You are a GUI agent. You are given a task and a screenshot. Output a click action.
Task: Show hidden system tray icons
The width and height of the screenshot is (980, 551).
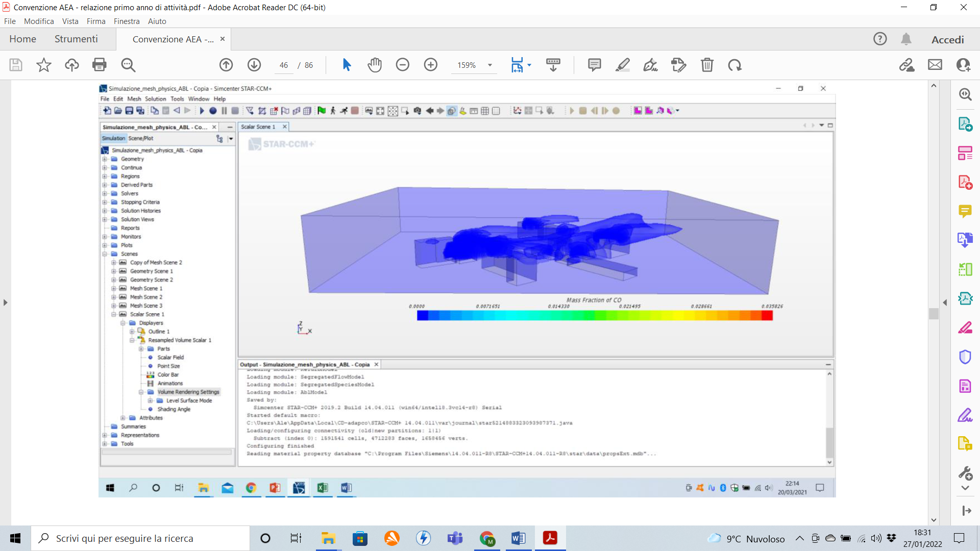click(x=800, y=538)
